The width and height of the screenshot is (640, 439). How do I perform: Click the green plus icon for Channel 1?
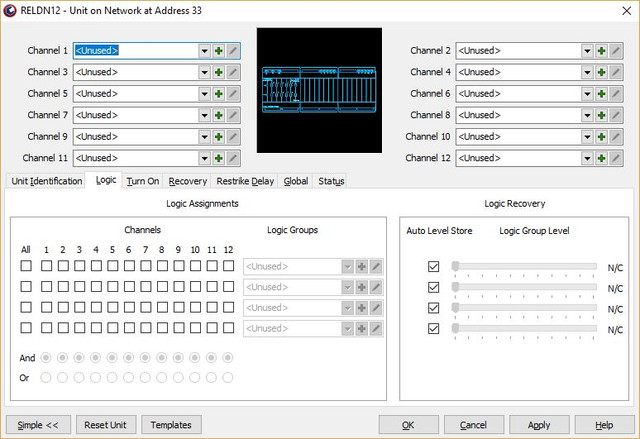click(x=219, y=51)
